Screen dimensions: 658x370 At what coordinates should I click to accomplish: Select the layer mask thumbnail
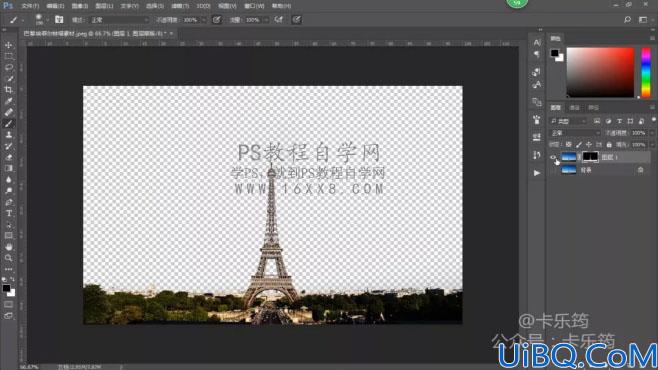(590, 157)
